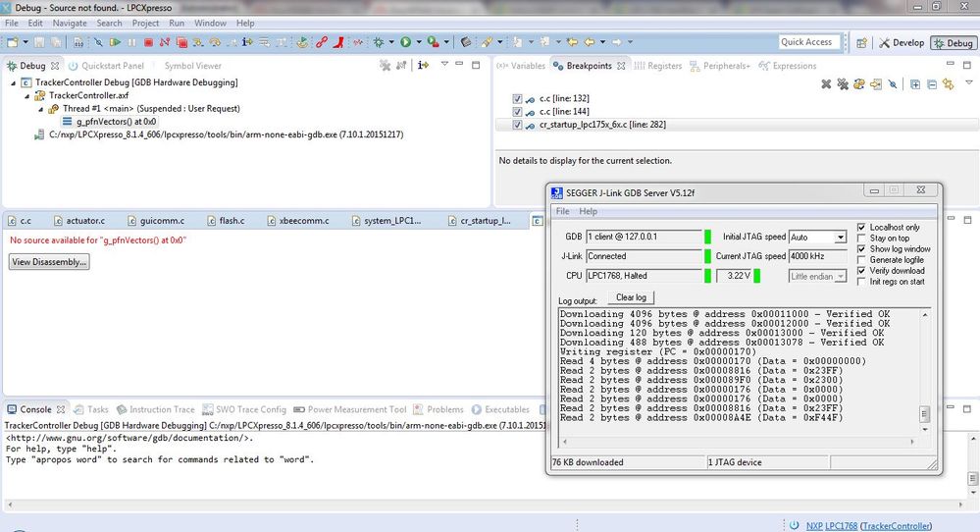
Task: Switch to the Develop perspective
Action: click(x=901, y=42)
